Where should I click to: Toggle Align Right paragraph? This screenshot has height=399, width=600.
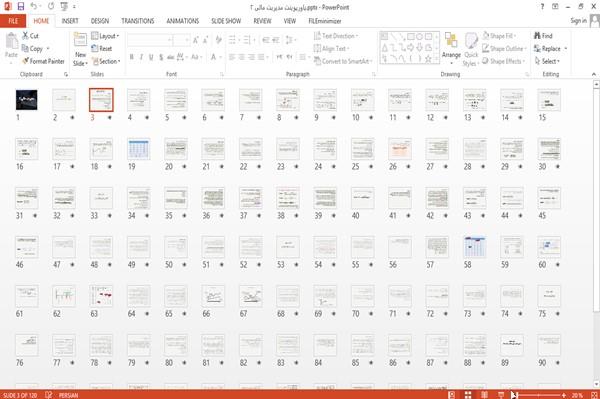coord(251,57)
